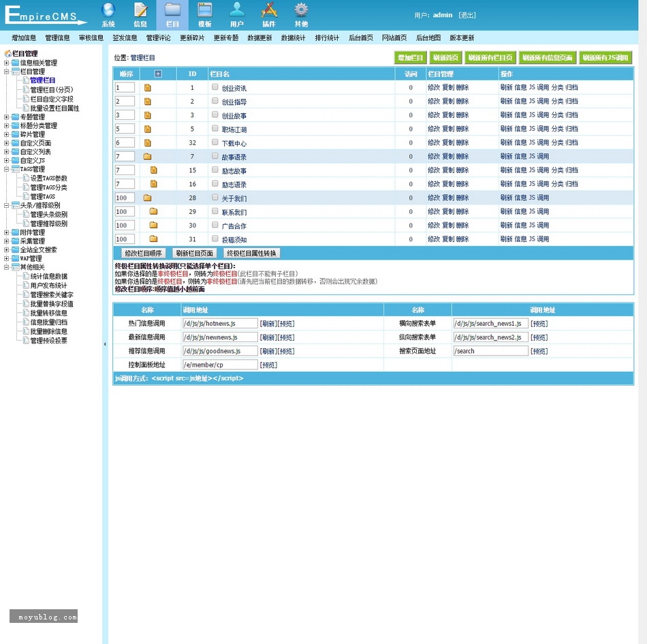This screenshot has width=647, height=644.
Task: Click the 热门信息调用 address field /d/js/js/hotnews.js
Action: (x=221, y=323)
